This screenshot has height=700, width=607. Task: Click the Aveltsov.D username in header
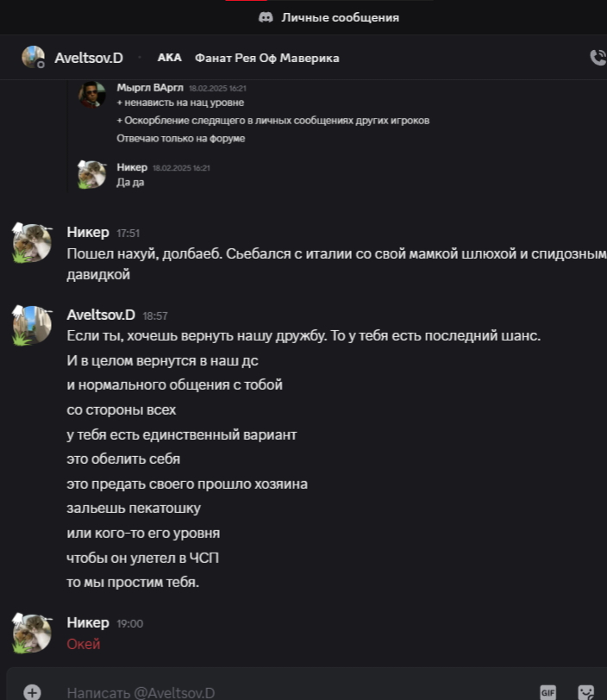(x=89, y=58)
